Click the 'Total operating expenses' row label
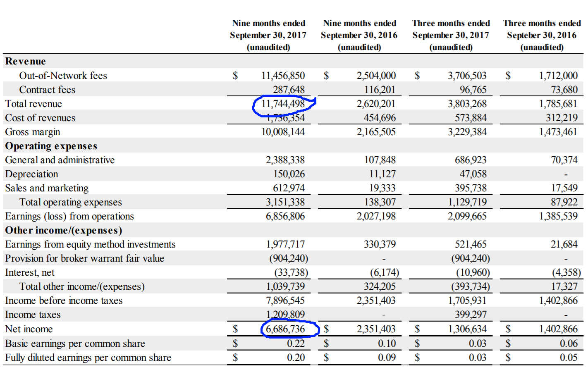 pos(70,202)
